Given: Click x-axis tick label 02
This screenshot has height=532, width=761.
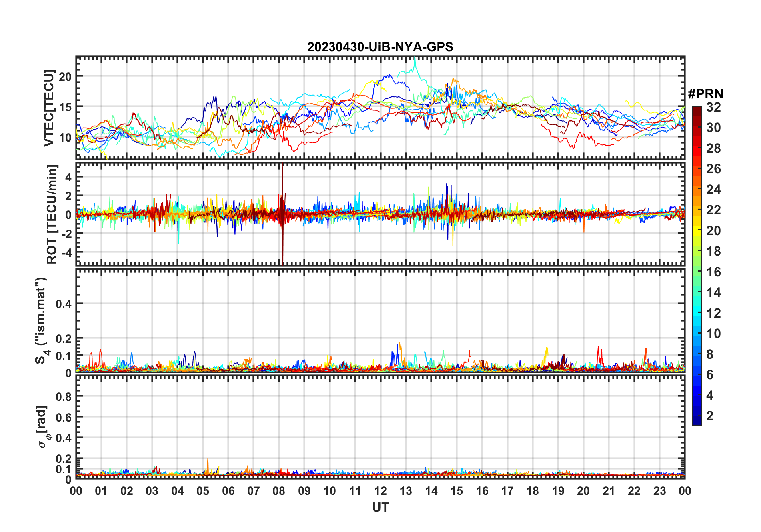Looking at the screenshot, I should [x=127, y=491].
